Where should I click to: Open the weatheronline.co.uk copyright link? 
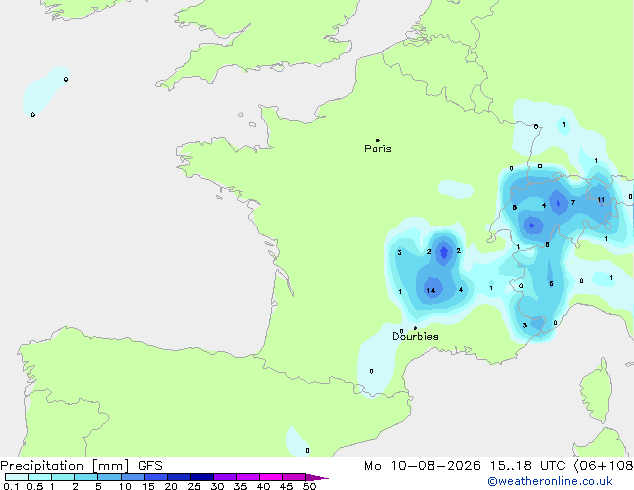coord(549,481)
